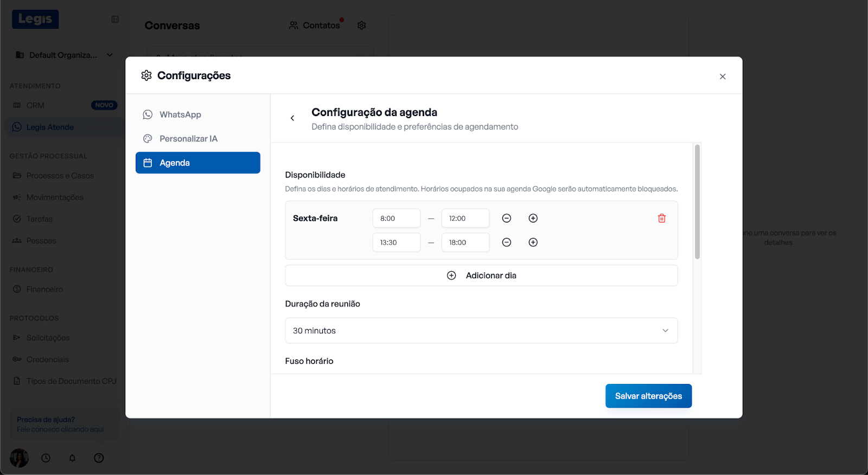Select the Agenda settings tab
The image size is (868, 475).
[x=197, y=163]
